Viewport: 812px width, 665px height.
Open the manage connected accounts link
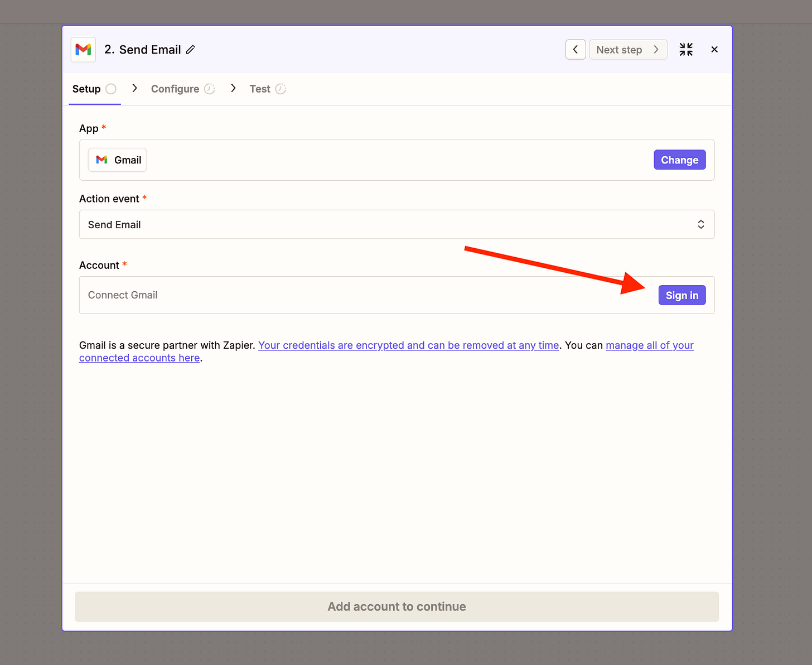point(386,352)
